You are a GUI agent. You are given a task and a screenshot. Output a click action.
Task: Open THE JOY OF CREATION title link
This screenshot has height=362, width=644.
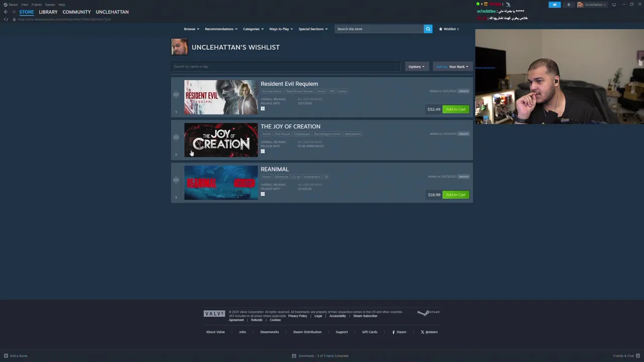[290, 127]
